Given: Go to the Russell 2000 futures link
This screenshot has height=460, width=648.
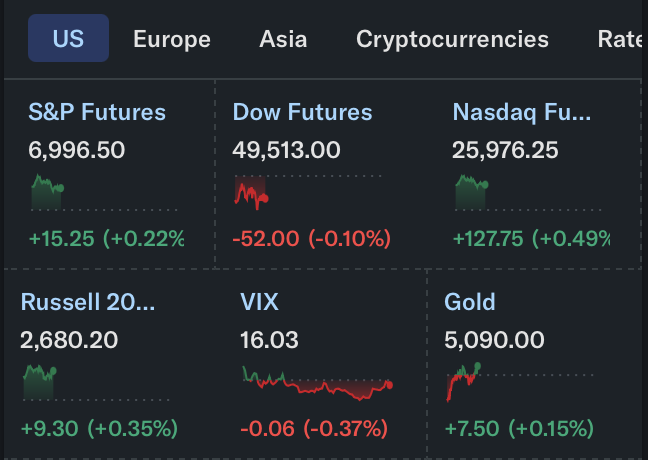Looking at the screenshot, I should click(x=88, y=302).
